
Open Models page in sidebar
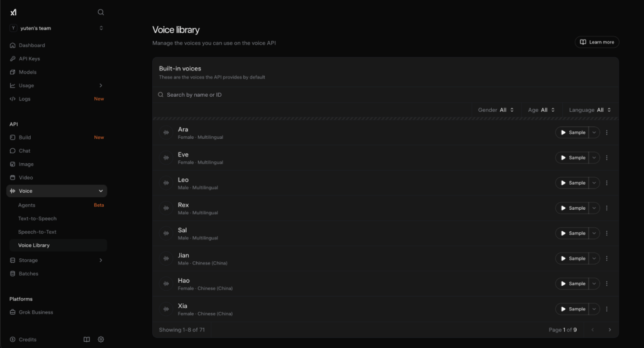click(57, 72)
